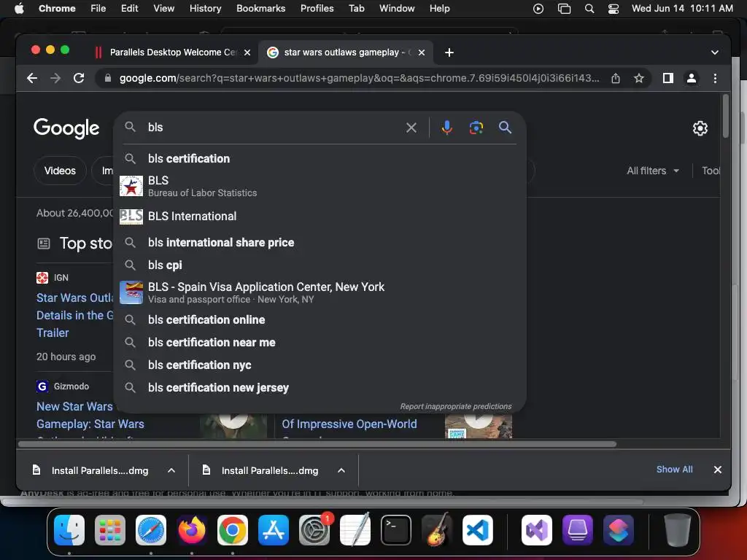Click the page horizontal scrollbar
The width and height of the screenshot is (747, 560).
[x=317, y=444]
